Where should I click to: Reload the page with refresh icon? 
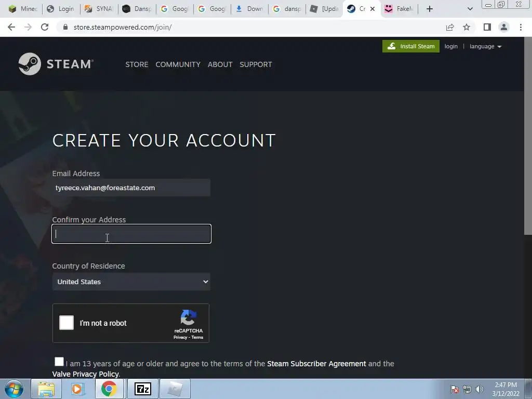click(45, 27)
